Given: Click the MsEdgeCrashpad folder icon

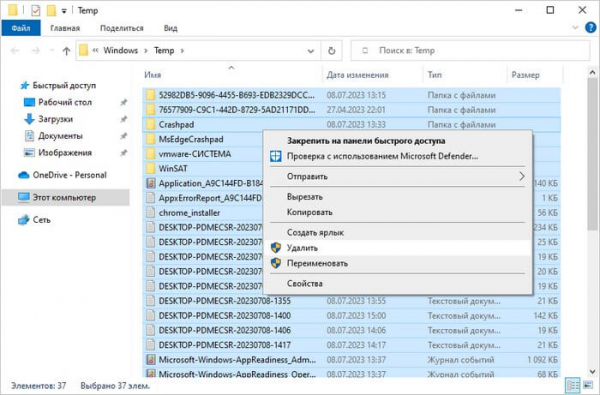Looking at the screenshot, I should (151, 139).
